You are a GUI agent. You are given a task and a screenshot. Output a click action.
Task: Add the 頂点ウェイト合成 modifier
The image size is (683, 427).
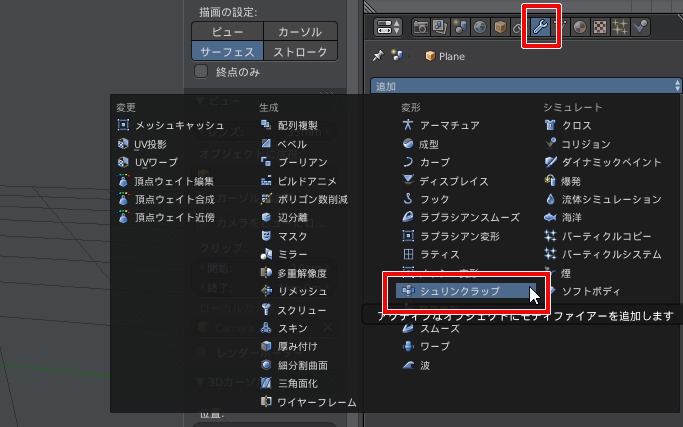click(x=166, y=199)
